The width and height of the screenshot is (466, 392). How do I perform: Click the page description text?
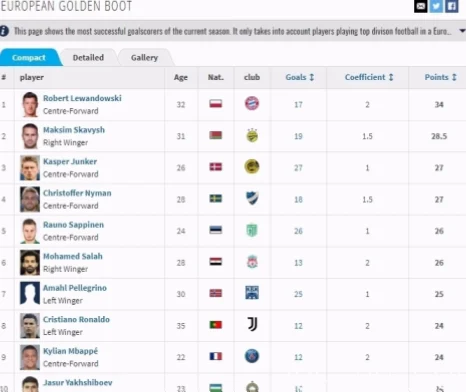[x=233, y=31]
